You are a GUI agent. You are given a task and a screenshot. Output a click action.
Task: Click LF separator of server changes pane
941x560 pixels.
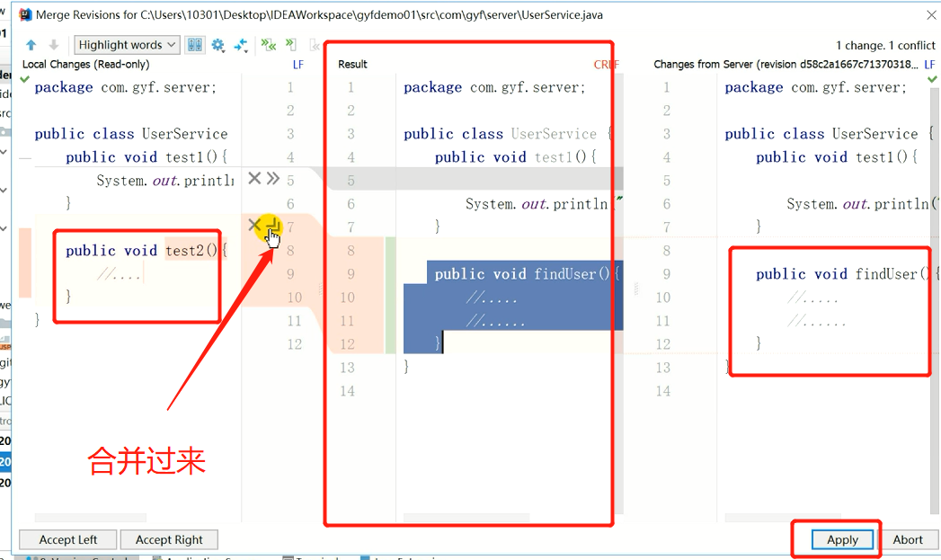pyautogui.click(x=929, y=64)
